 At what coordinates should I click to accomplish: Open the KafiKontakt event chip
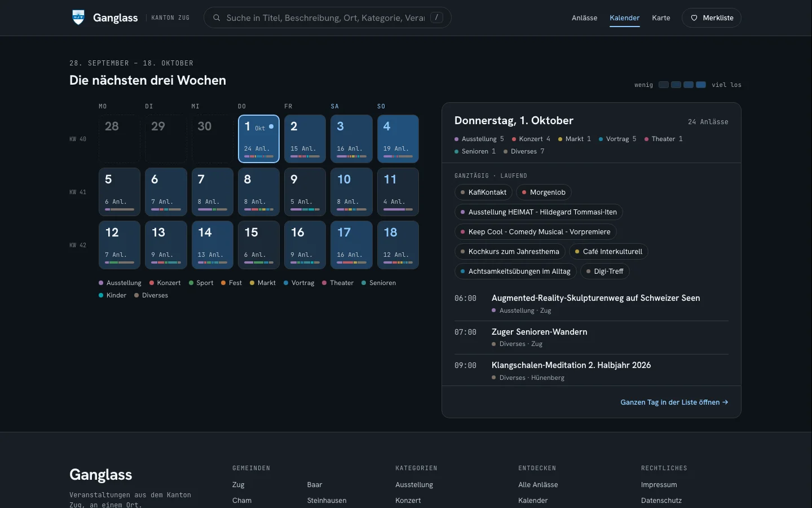(483, 192)
